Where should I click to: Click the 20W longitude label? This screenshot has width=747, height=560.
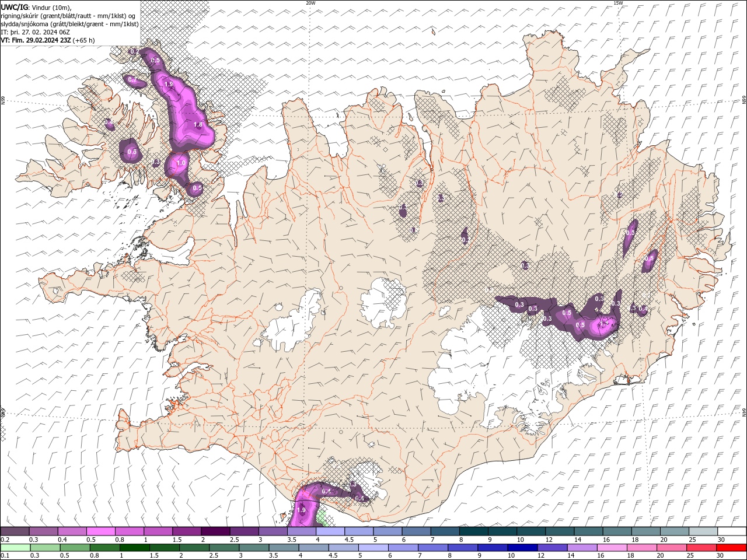pos(310,3)
